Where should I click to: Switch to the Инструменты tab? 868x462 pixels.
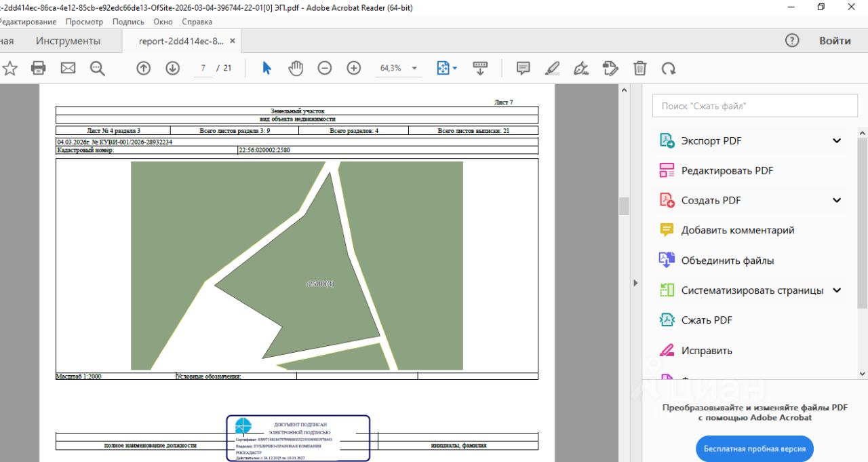tap(68, 41)
